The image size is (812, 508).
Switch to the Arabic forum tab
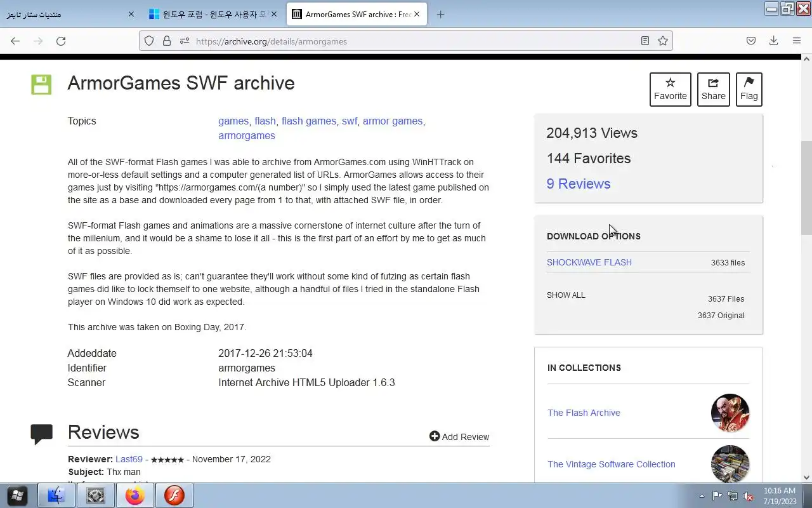click(70, 14)
